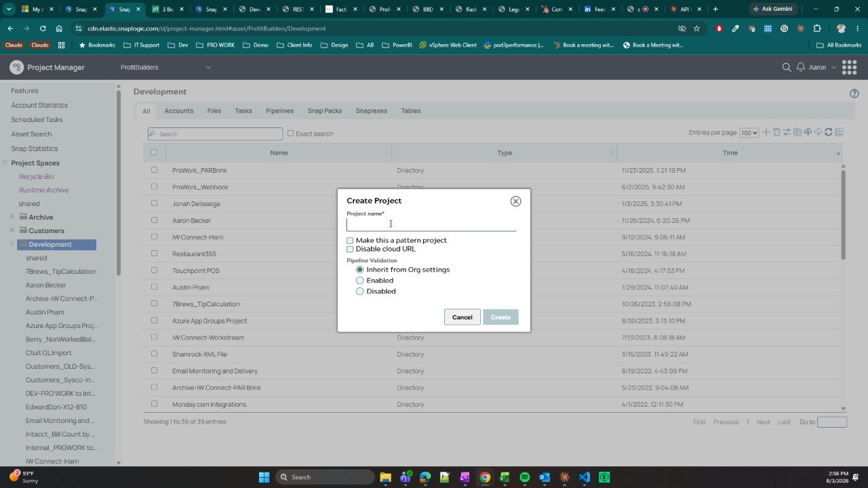868x488 pixels.
Task: Open the Windows Start menu
Action: [264, 477]
